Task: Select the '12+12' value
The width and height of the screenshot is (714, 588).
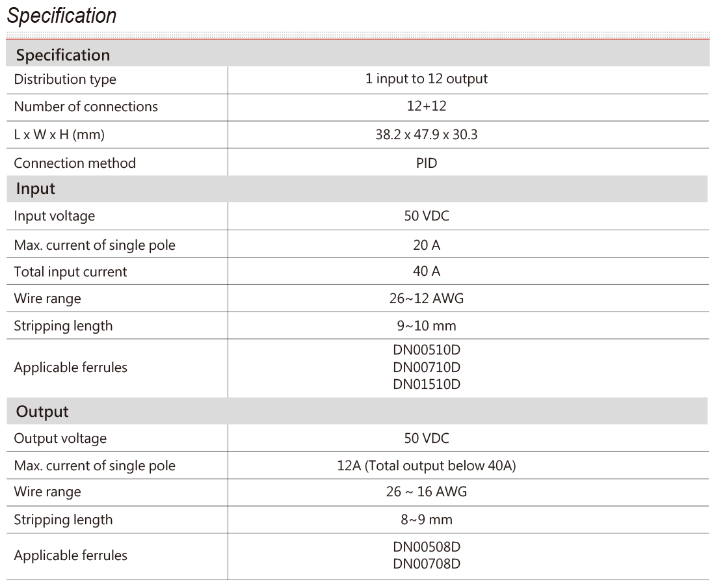Action: coord(426,106)
